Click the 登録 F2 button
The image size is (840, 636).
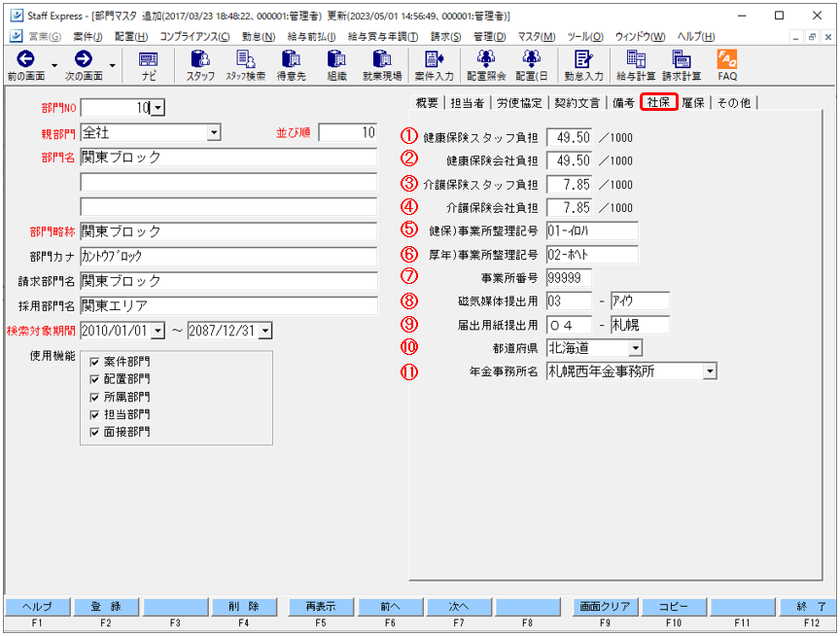coord(106,607)
